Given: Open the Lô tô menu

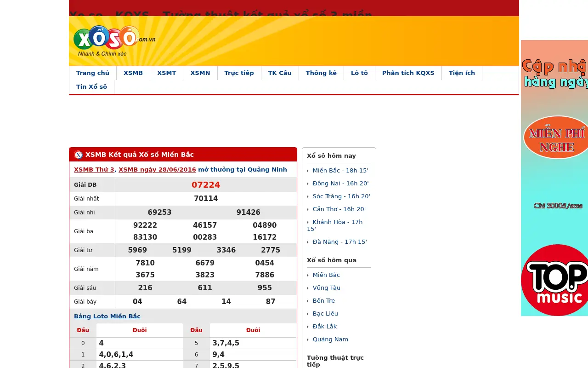Looking at the screenshot, I should pyautogui.click(x=359, y=73).
